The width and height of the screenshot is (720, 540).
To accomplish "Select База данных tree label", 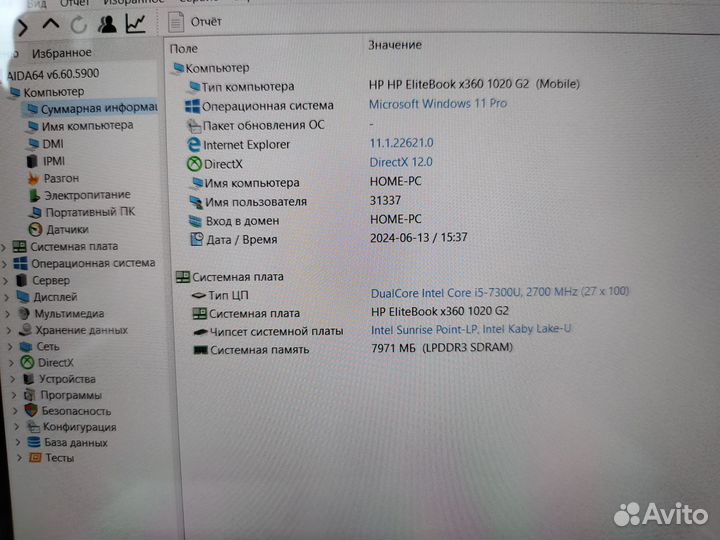I will tap(76, 443).
